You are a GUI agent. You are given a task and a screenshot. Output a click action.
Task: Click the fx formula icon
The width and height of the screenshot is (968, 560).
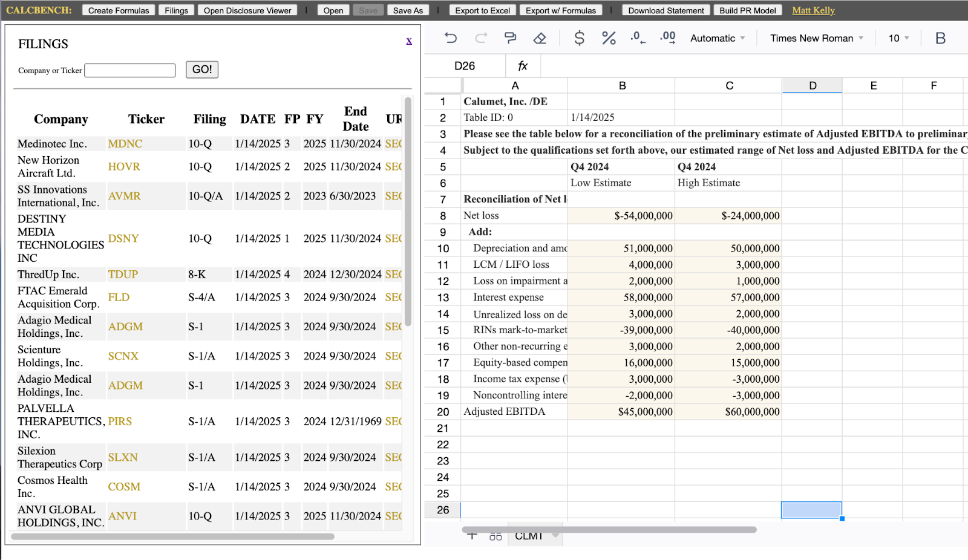click(x=523, y=66)
